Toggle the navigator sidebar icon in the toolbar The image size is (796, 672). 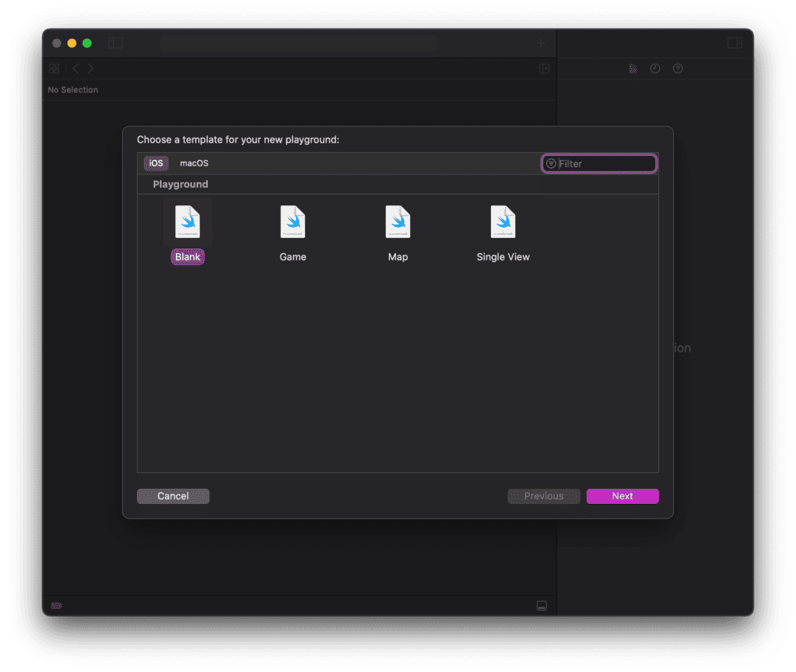point(115,43)
